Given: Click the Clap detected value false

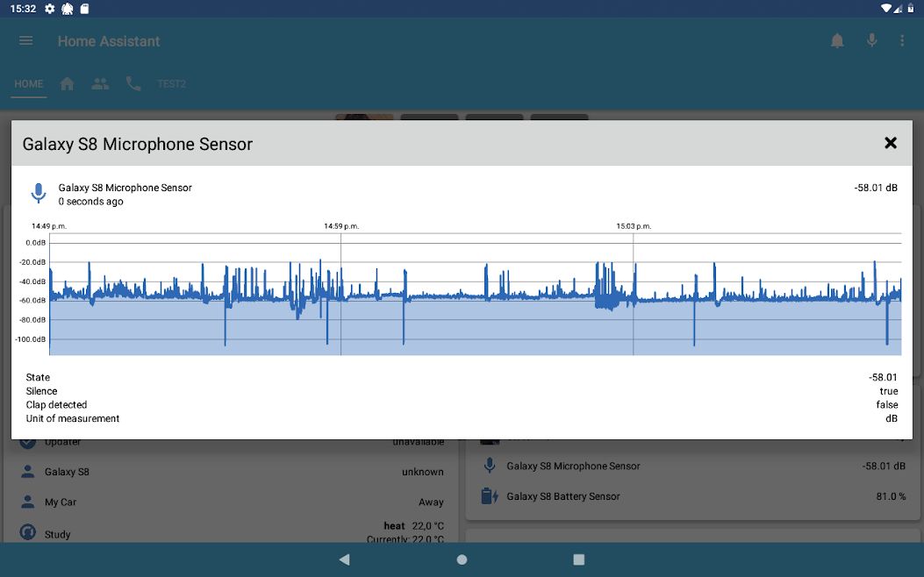Looking at the screenshot, I should [887, 404].
